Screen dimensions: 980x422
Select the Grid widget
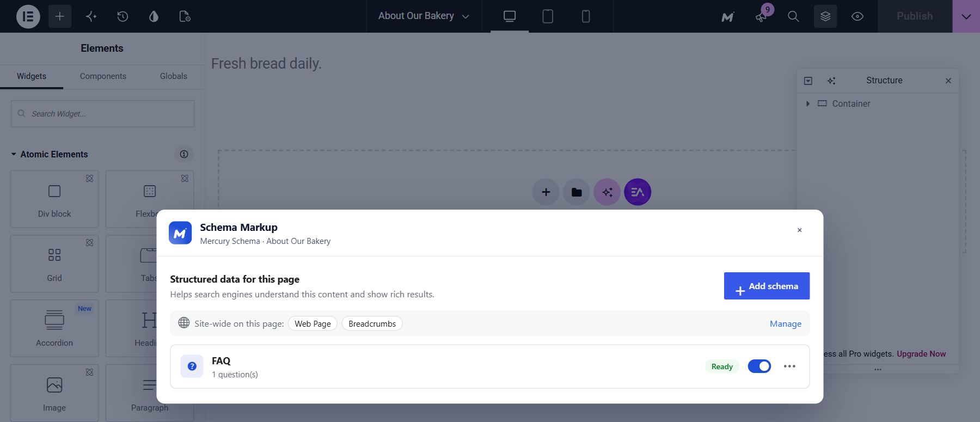point(54,264)
